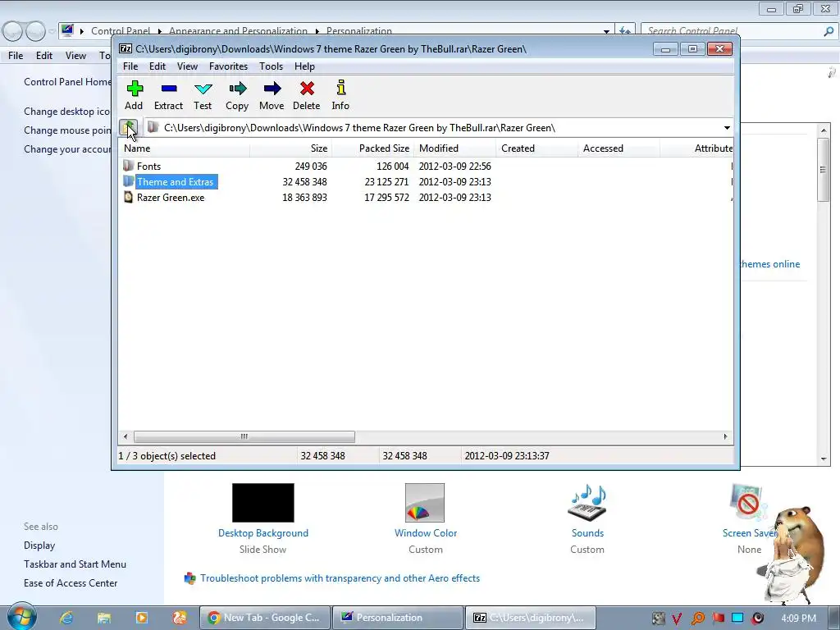
Task: Open the 7-Zip Help menu
Action: click(304, 66)
